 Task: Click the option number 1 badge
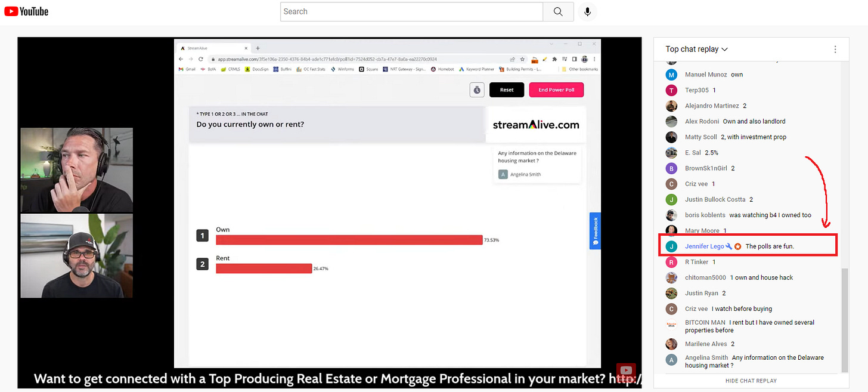[203, 236]
